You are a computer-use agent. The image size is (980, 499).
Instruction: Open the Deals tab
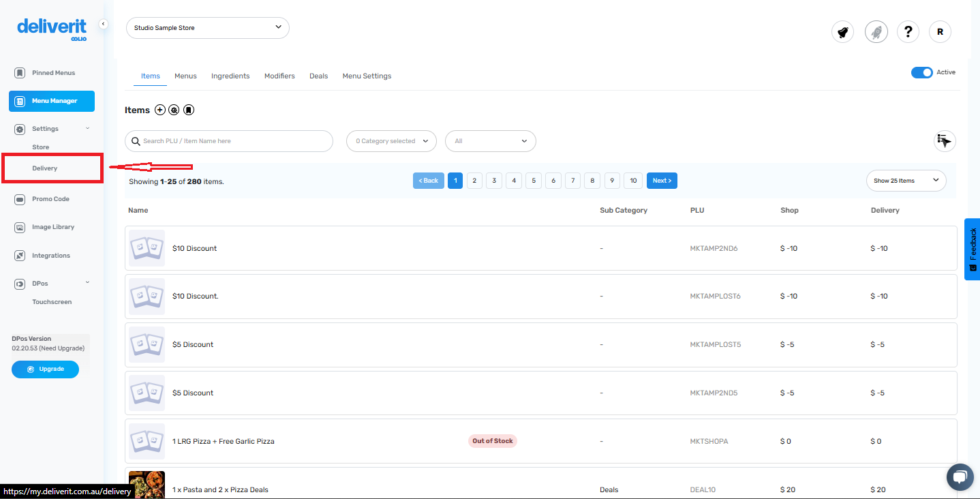(318, 76)
